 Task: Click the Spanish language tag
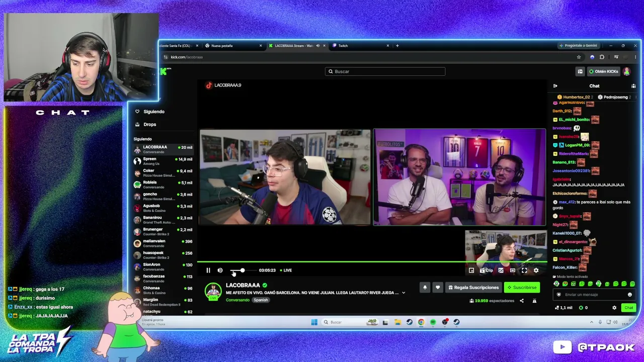[x=261, y=300]
